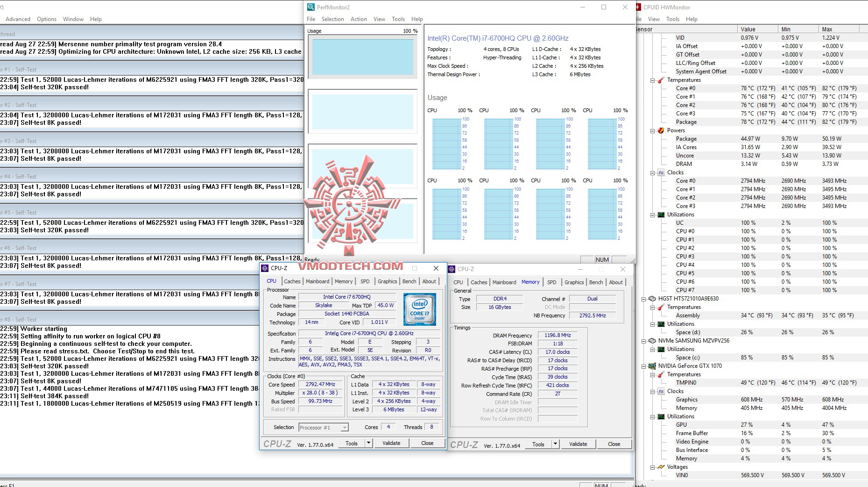Click the CPUID HWMonitor title bar icon
868x487 pixels.
[638, 7]
